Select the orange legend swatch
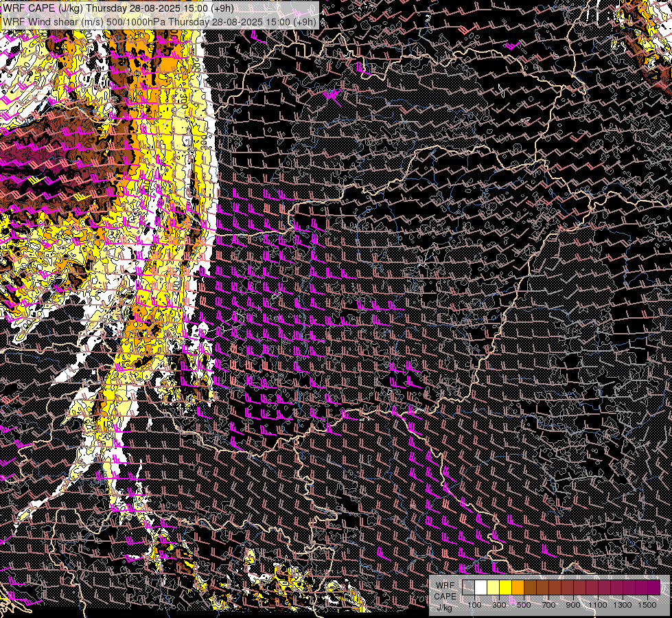672x618 pixels. (x=518, y=588)
